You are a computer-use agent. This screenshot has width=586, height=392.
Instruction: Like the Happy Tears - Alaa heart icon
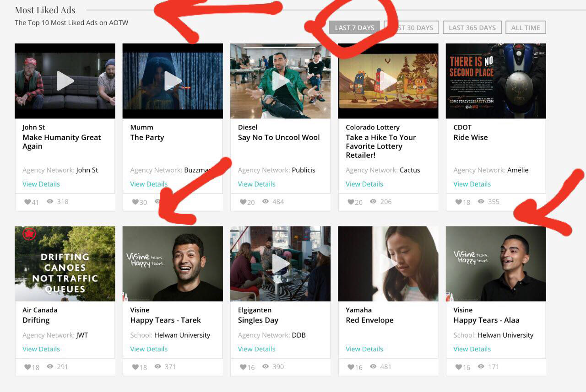[459, 367]
